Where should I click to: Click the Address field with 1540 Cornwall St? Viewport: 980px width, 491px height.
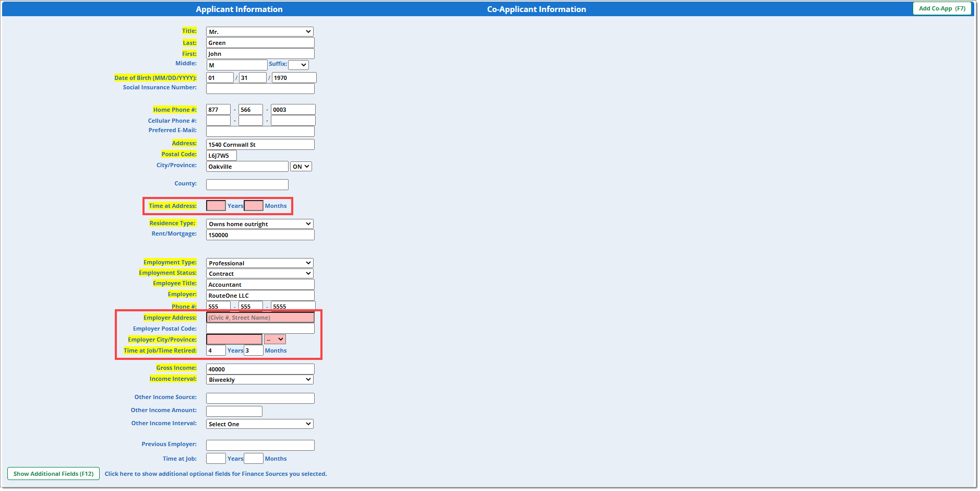(260, 145)
